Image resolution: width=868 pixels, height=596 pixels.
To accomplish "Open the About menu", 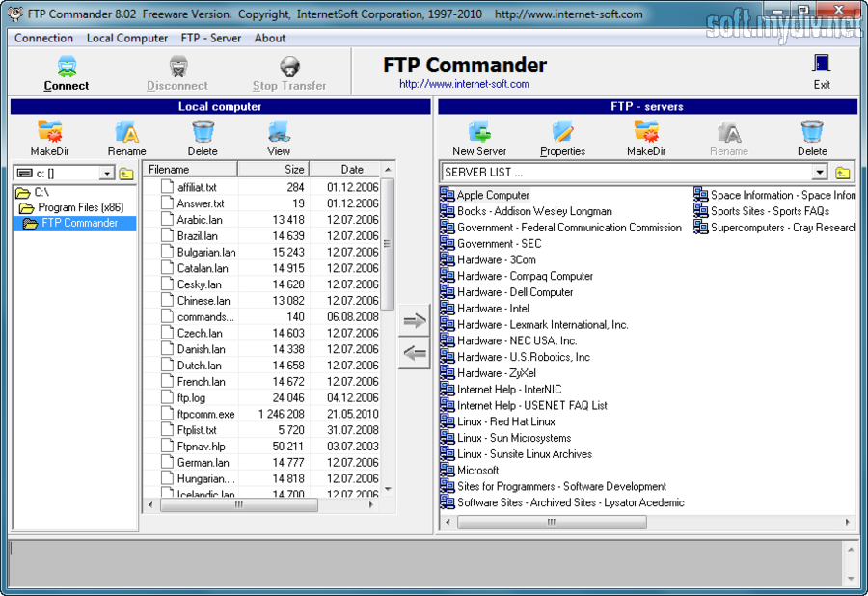I will click(x=270, y=39).
